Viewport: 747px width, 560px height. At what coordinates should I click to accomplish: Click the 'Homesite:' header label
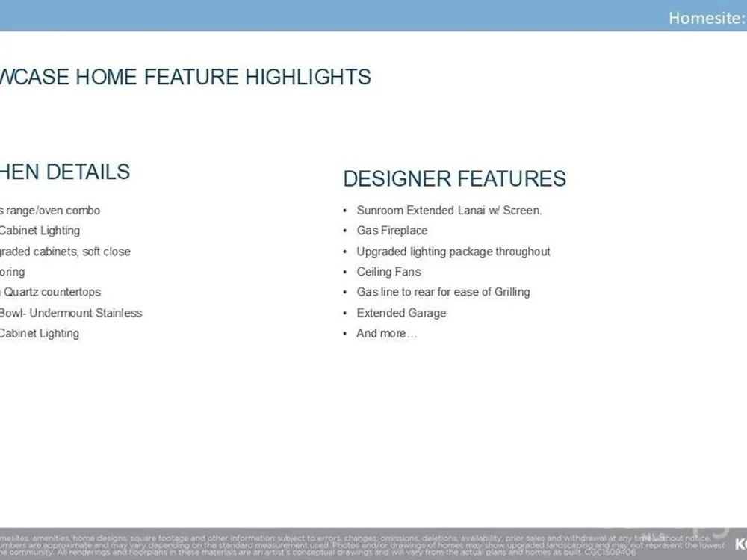707,18
